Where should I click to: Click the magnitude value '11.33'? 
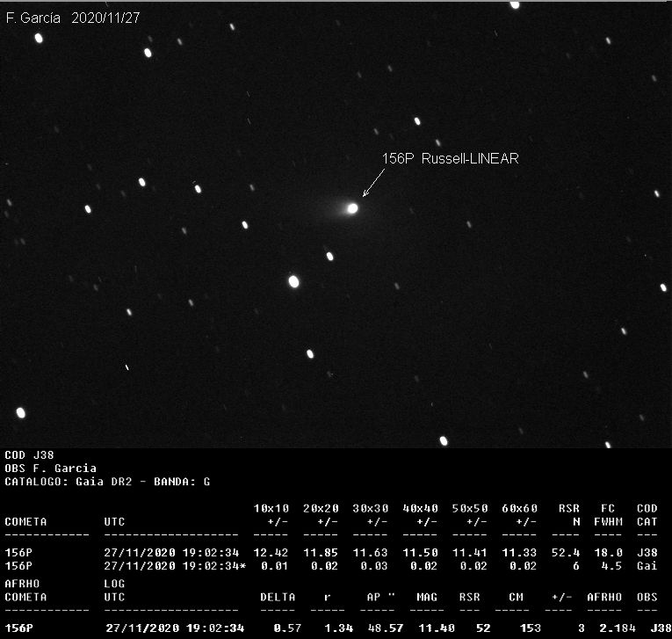point(519,553)
